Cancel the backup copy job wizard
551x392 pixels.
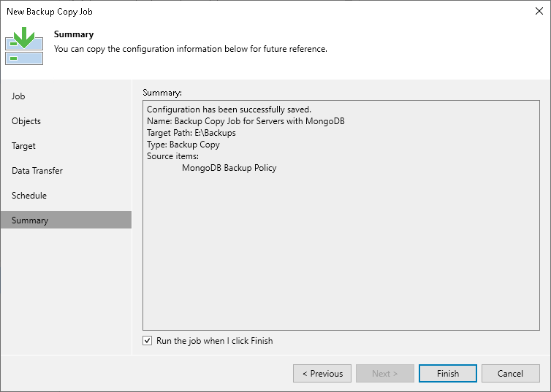[511, 374]
